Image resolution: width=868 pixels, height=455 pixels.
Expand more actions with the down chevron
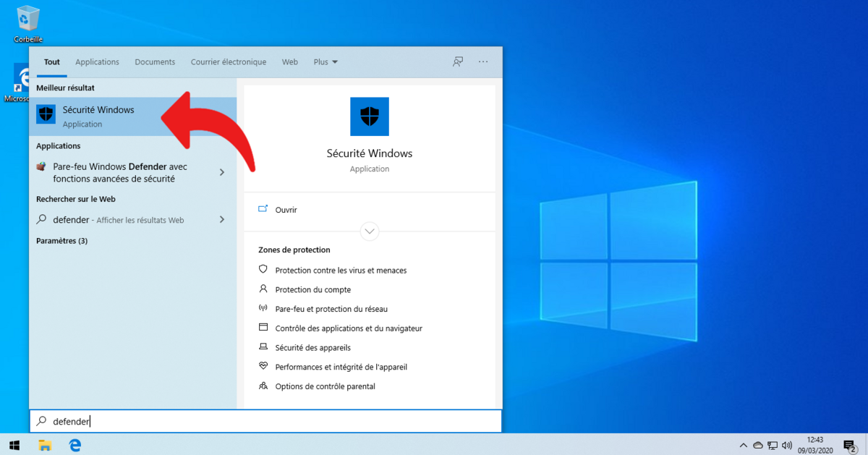click(370, 231)
